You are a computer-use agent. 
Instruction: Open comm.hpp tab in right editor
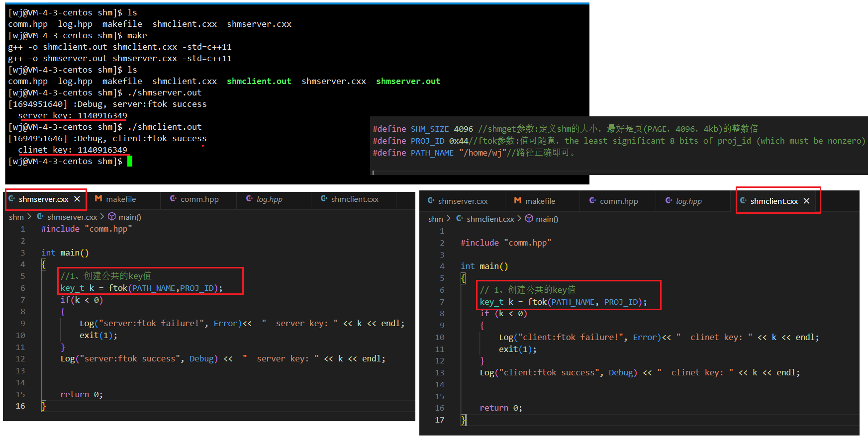pos(619,201)
